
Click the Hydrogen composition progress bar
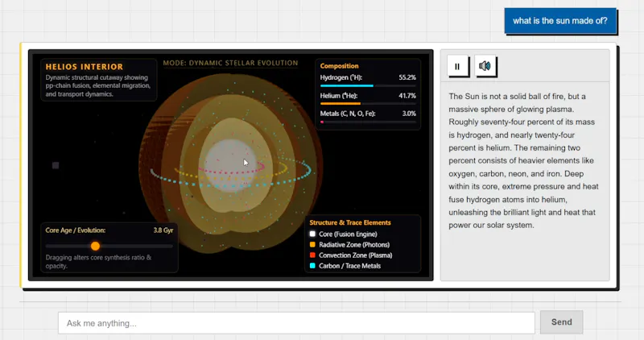pos(368,86)
